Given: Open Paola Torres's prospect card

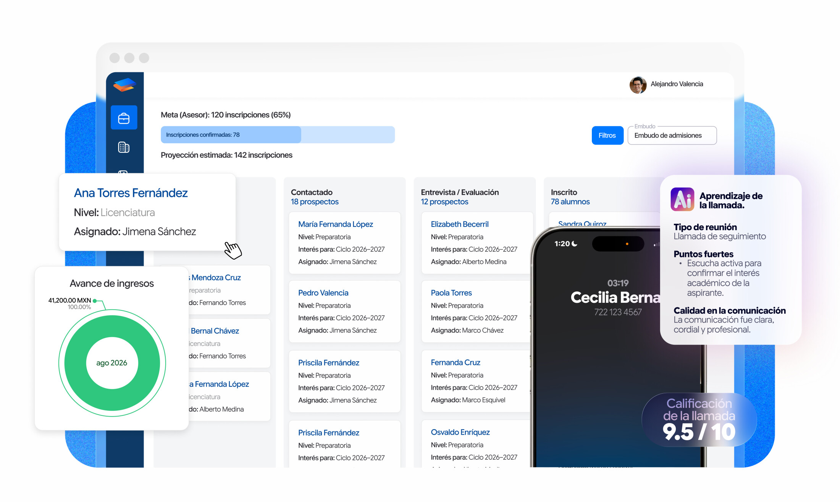Looking at the screenshot, I should click(x=477, y=312).
